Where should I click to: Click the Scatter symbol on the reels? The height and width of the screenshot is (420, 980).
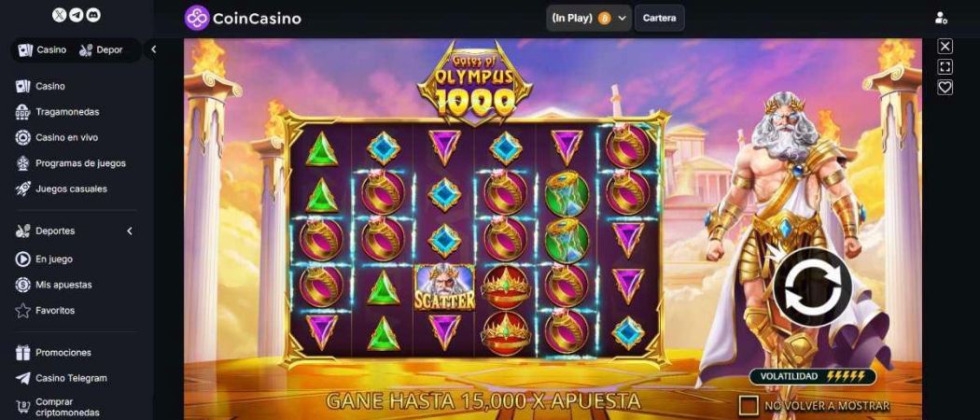444,287
